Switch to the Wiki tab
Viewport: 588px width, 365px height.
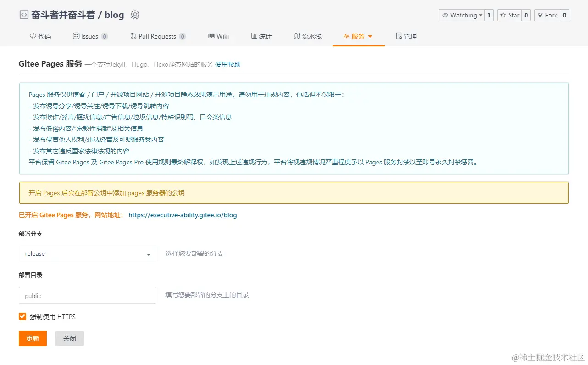click(x=219, y=36)
